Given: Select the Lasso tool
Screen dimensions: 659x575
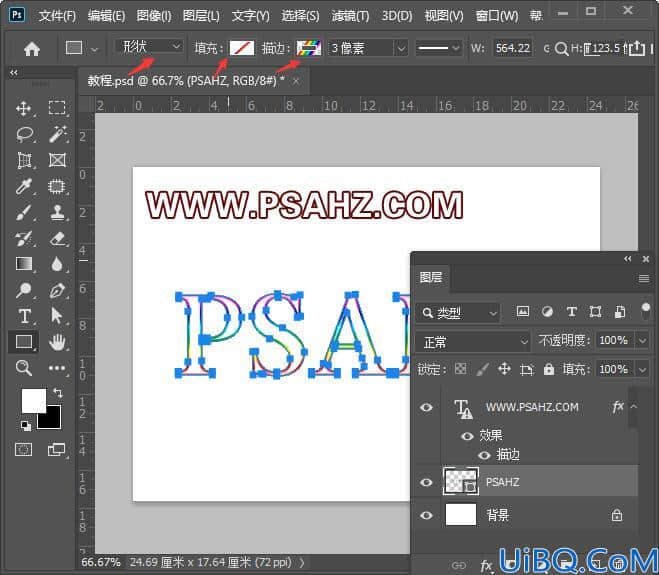Looking at the screenshot, I should (24, 135).
